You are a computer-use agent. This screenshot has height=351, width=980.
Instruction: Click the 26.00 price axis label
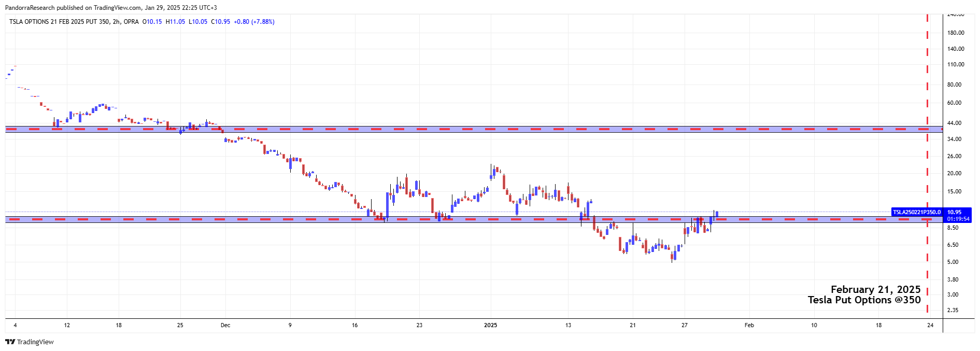click(954, 156)
